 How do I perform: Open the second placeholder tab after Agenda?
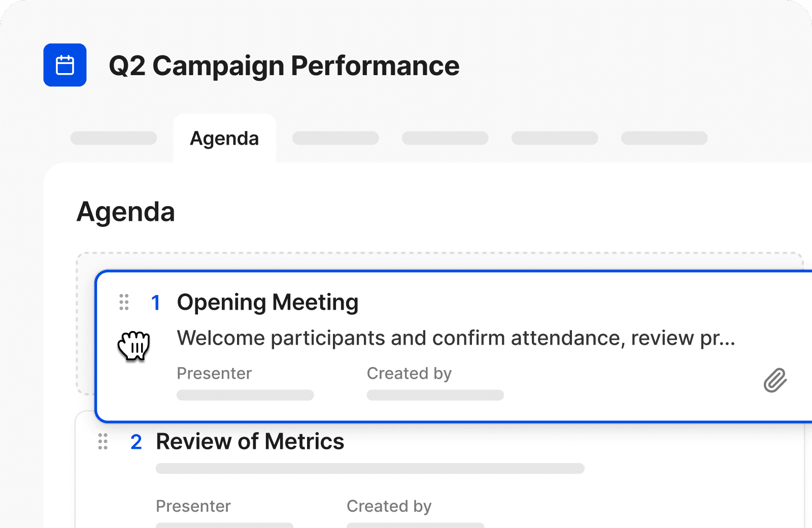445,138
